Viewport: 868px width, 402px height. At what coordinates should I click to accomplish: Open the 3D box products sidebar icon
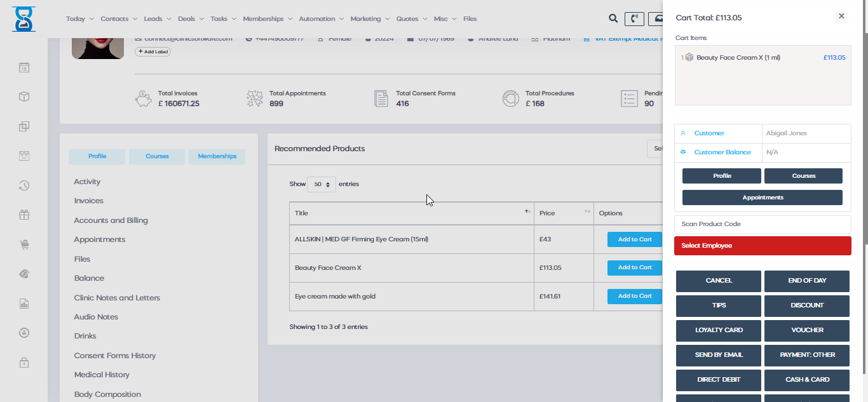pyautogui.click(x=24, y=97)
